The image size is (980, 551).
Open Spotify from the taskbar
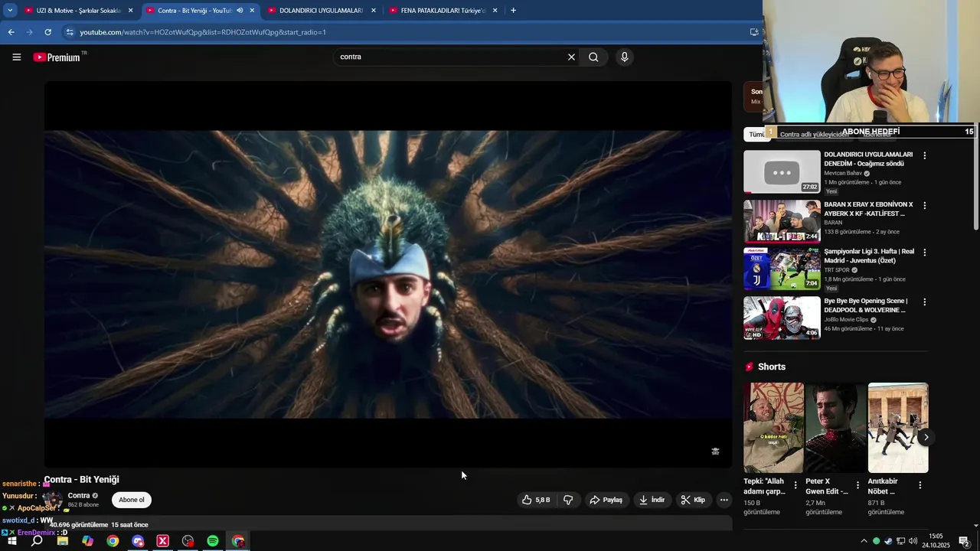point(213,541)
